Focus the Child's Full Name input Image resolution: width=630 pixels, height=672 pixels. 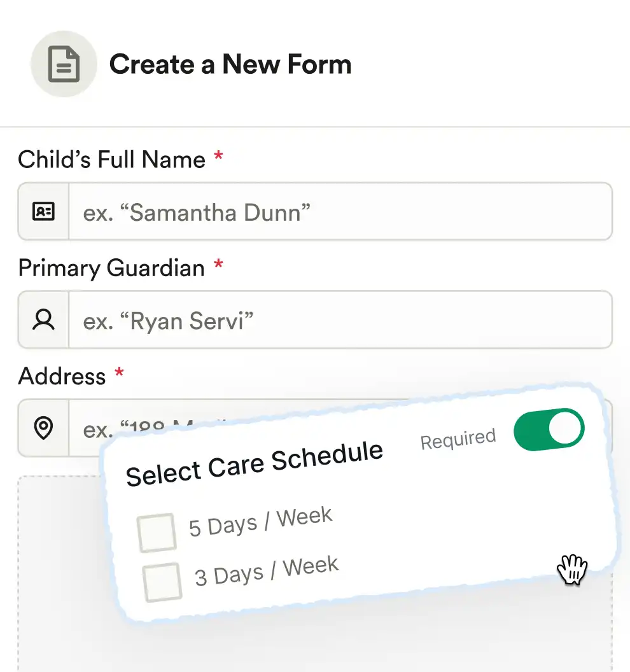[340, 211]
